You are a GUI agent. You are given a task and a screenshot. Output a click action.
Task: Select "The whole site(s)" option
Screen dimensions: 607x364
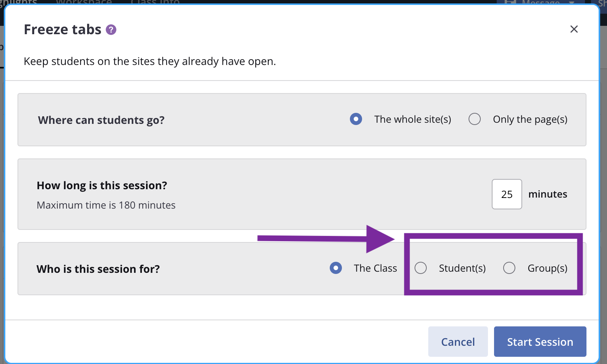tap(356, 119)
